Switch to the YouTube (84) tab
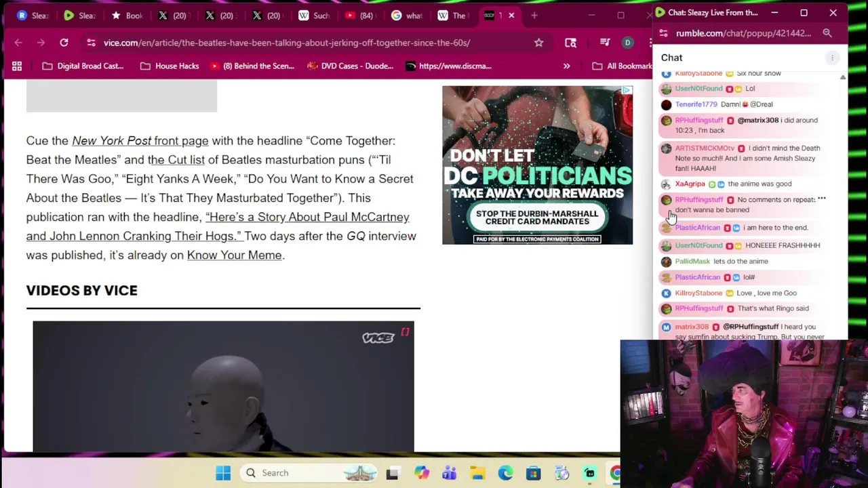The width and height of the screenshot is (868, 488). [360, 15]
